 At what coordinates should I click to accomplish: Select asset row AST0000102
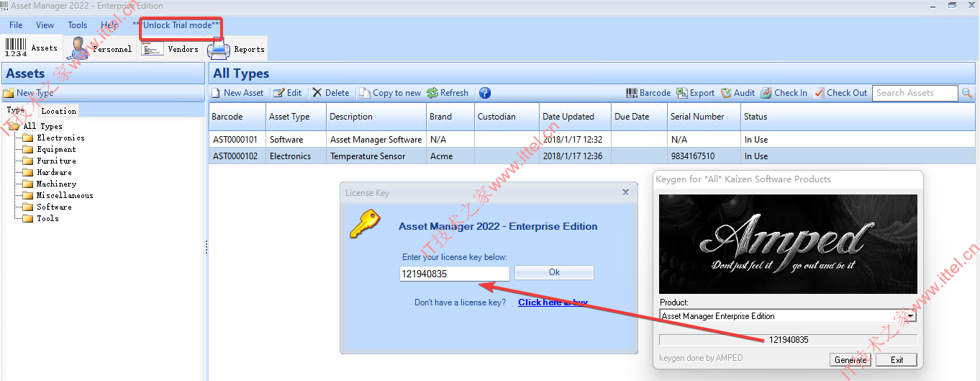click(591, 156)
